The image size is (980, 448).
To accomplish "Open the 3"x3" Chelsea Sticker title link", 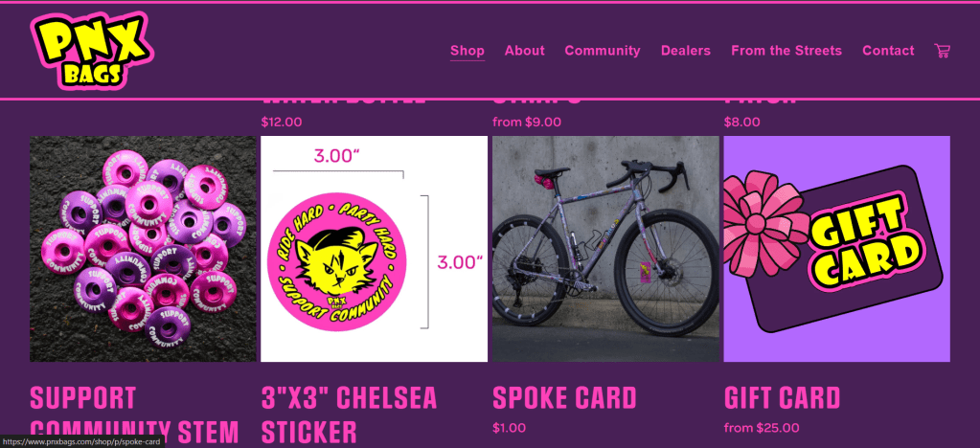I will pos(349,414).
